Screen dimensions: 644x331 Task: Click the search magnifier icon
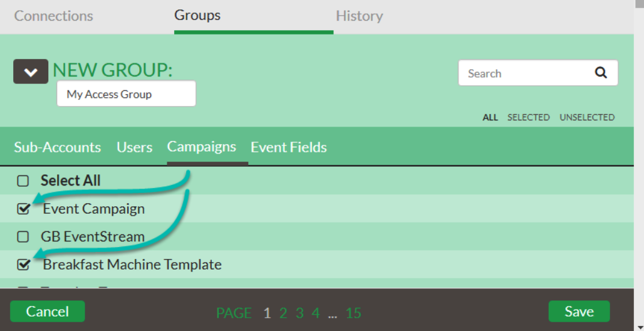tap(601, 73)
